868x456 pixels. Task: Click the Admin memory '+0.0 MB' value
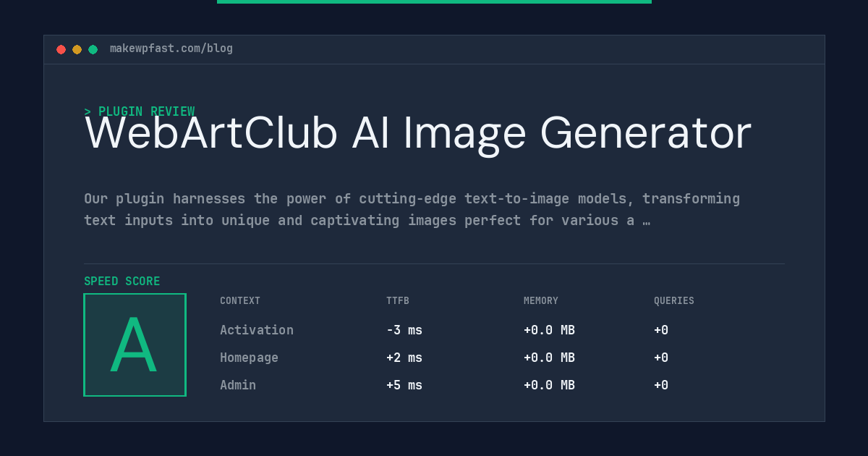tap(549, 385)
